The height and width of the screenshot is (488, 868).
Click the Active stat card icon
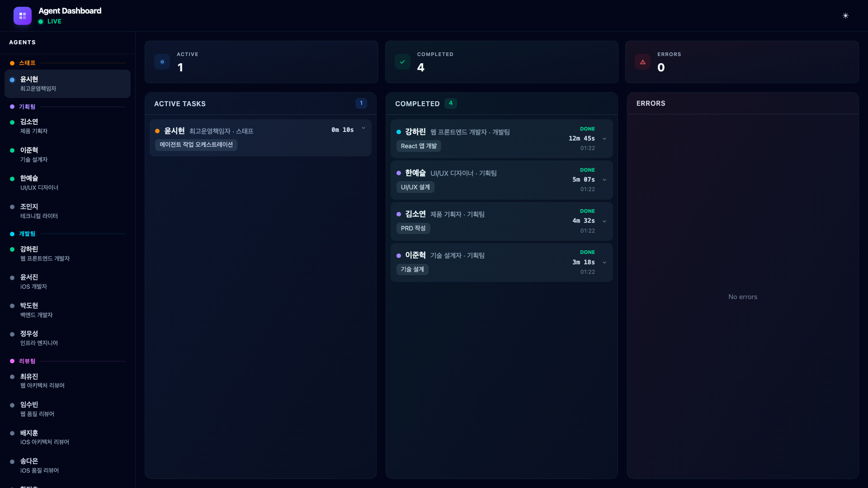tap(162, 62)
